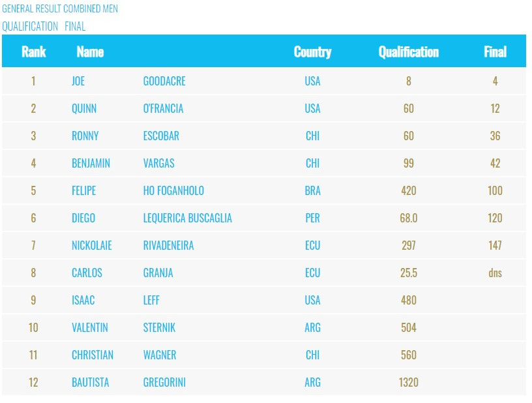Click the Country column header
Image resolution: width=532 pixels, height=403 pixels.
(312, 52)
